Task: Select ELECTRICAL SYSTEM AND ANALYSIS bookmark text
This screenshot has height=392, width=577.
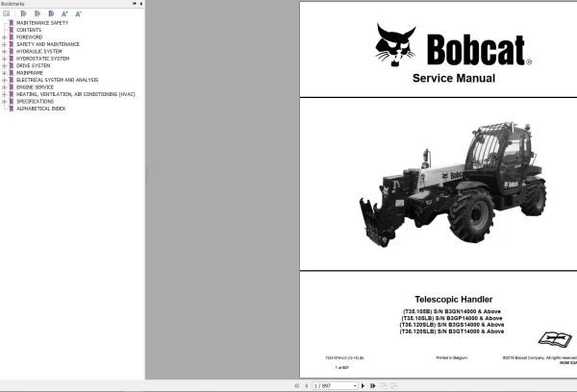Action: pyautogui.click(x=58, y=80)
